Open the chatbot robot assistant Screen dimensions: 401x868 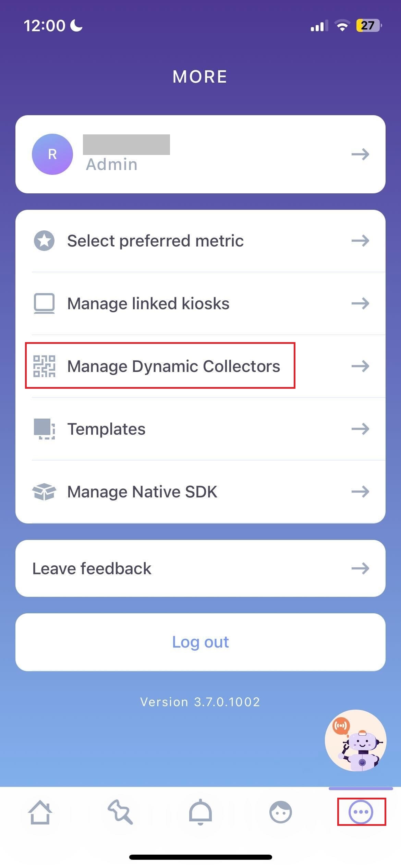coord(355,740)
